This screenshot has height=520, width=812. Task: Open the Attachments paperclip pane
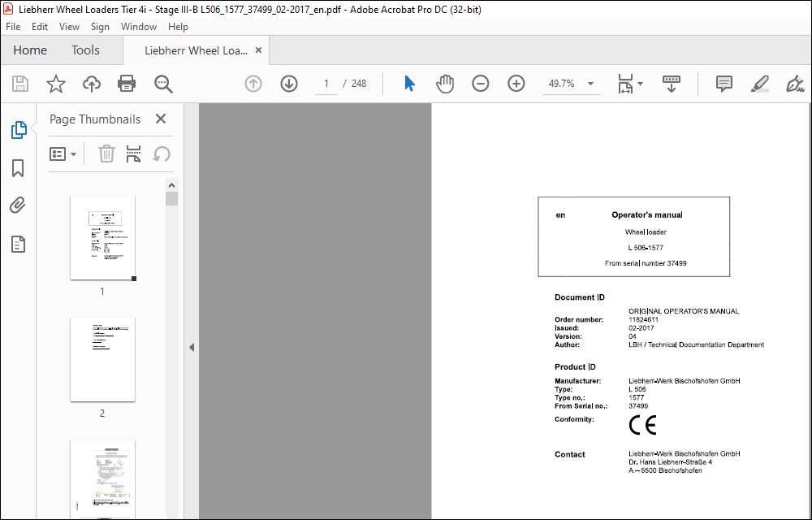(x=18, y=206)
